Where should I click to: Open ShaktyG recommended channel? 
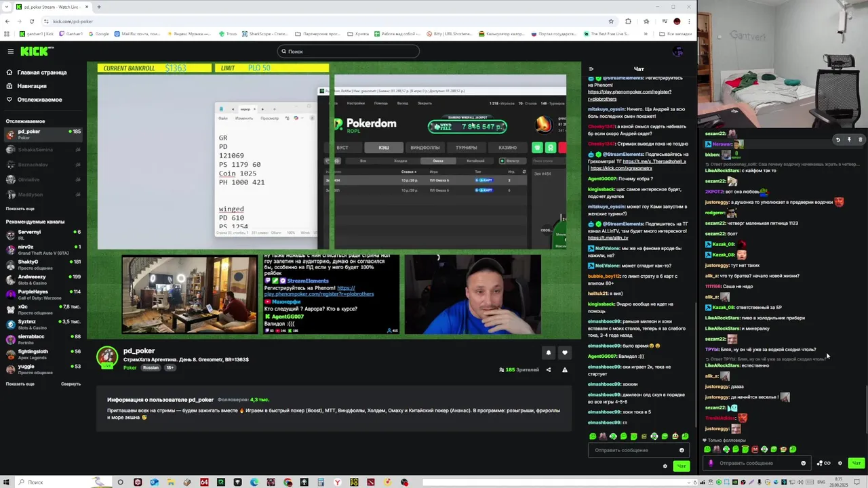(x=43, y=264)
